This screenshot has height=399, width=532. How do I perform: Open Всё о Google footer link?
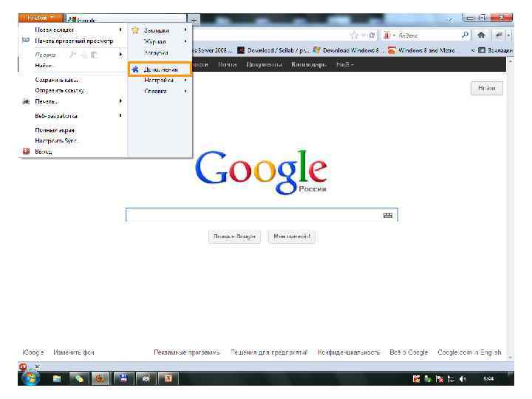coord(409,352)
